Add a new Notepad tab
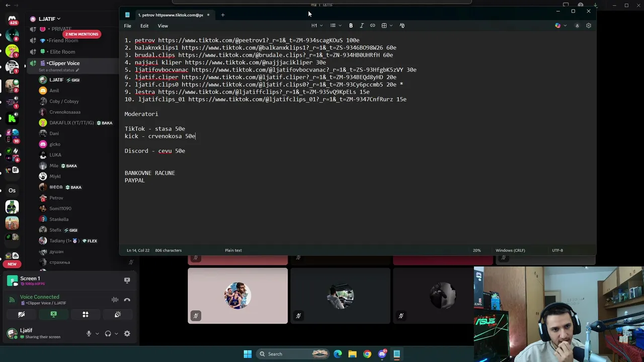The width and height of the screenshot is (644, 362). pos(223,15)
